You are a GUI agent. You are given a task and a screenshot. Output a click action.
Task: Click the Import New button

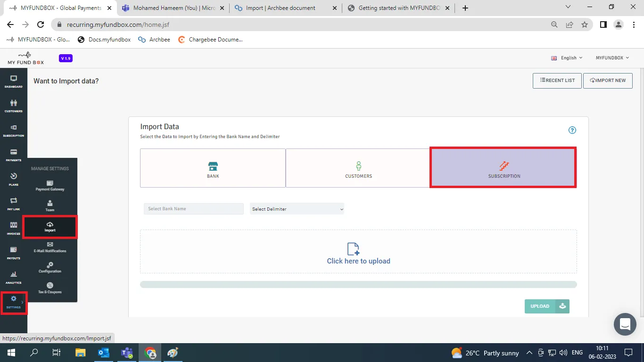[608, 81]
